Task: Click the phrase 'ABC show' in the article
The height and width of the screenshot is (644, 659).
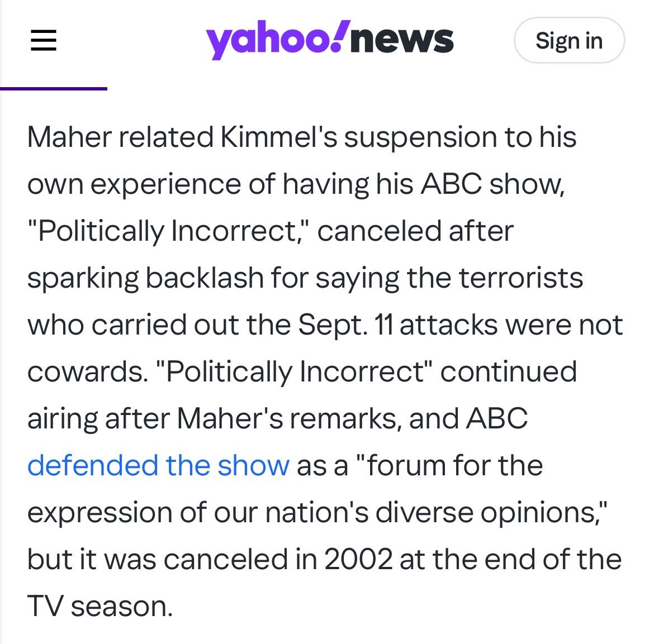Action: pos(492,184)
